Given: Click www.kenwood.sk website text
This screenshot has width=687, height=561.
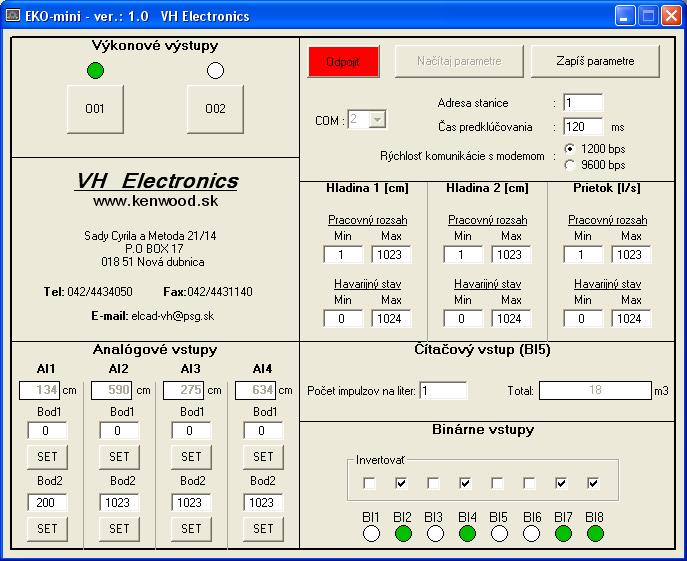Looking at the screenshot, I should 156,201.
